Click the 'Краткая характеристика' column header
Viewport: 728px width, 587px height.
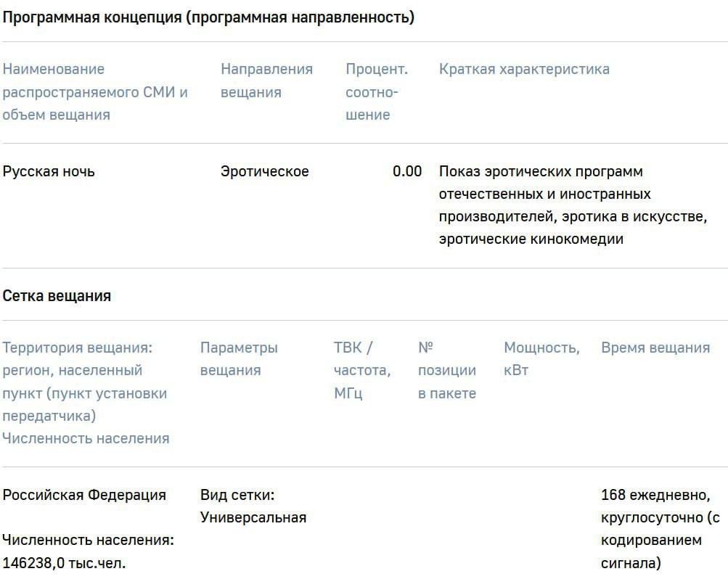[524, 69]
